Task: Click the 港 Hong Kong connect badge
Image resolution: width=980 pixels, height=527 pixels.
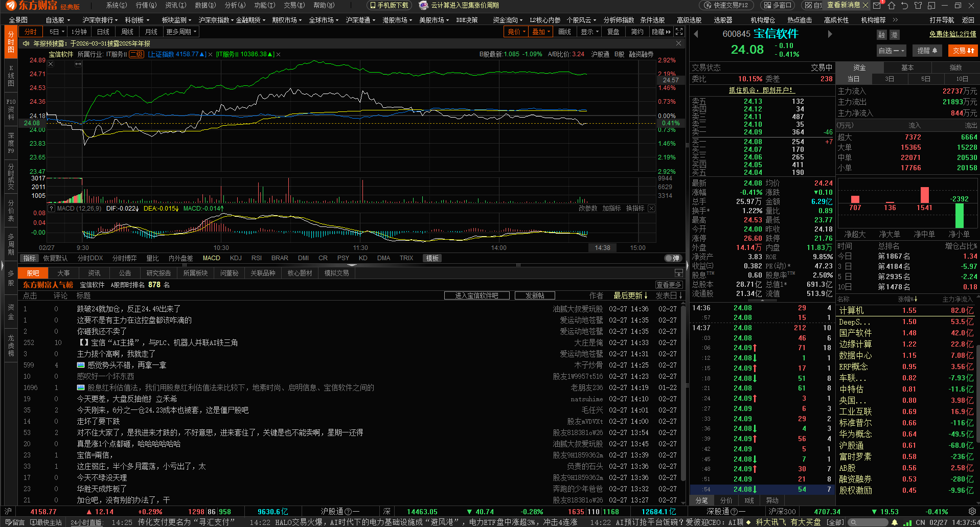Action: 894,35
